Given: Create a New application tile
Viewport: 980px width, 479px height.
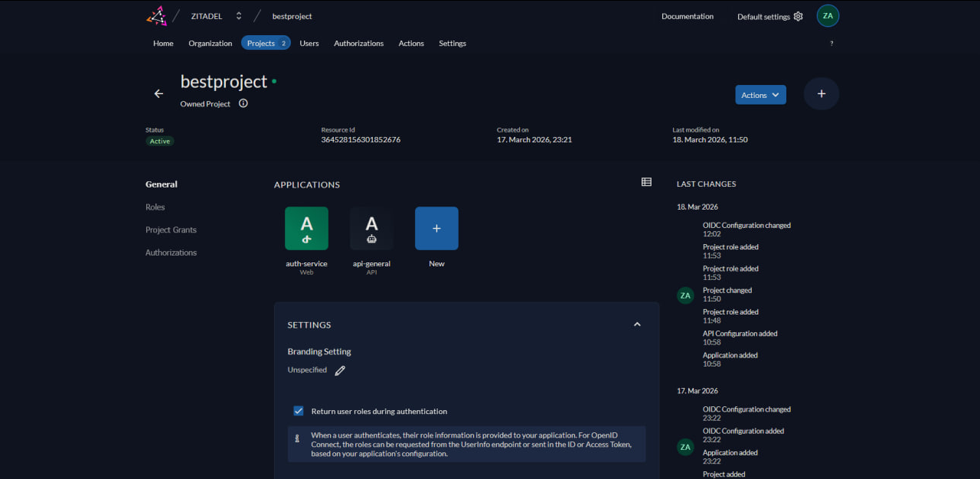Looking at the screenshot, I should click(x=436, y=228).
